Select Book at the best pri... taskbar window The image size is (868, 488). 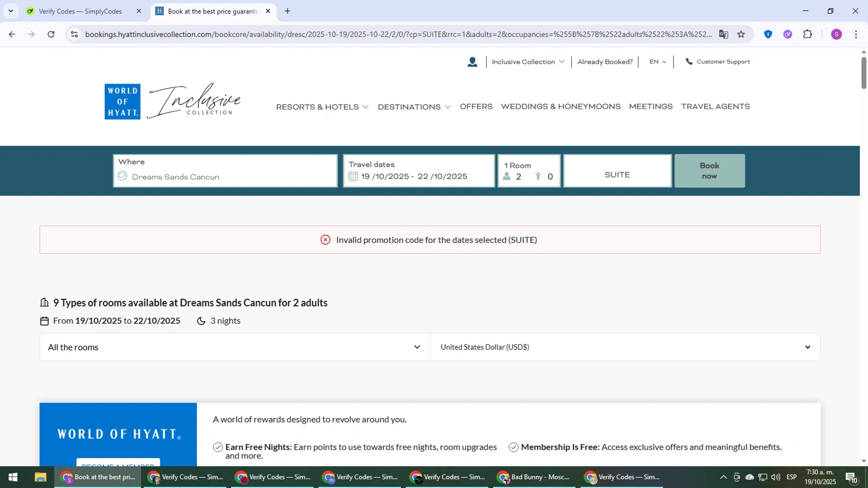98,478
